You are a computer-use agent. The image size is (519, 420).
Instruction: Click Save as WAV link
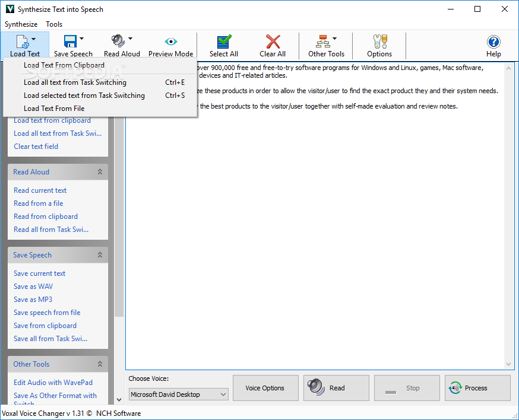pos(33,287)
